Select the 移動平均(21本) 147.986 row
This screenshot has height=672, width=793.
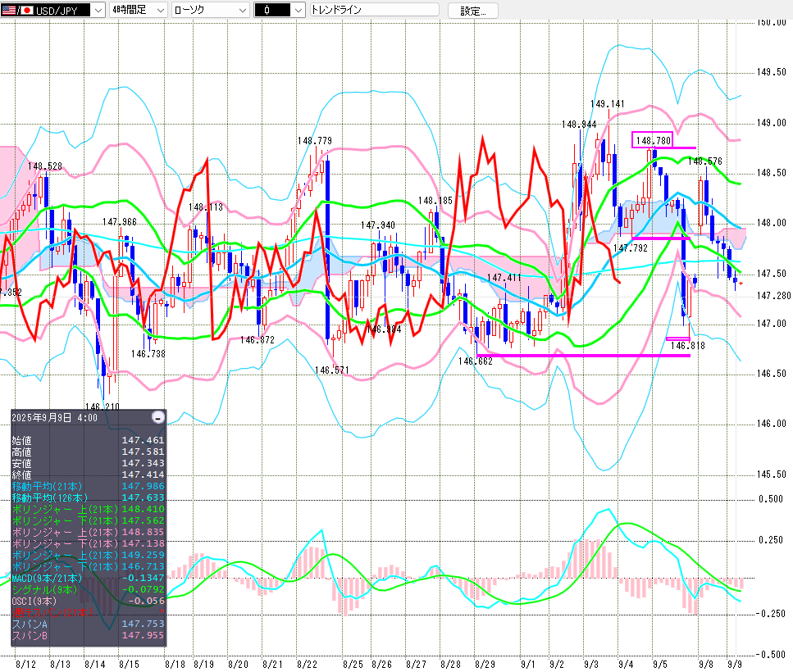[x=88, y=486]
